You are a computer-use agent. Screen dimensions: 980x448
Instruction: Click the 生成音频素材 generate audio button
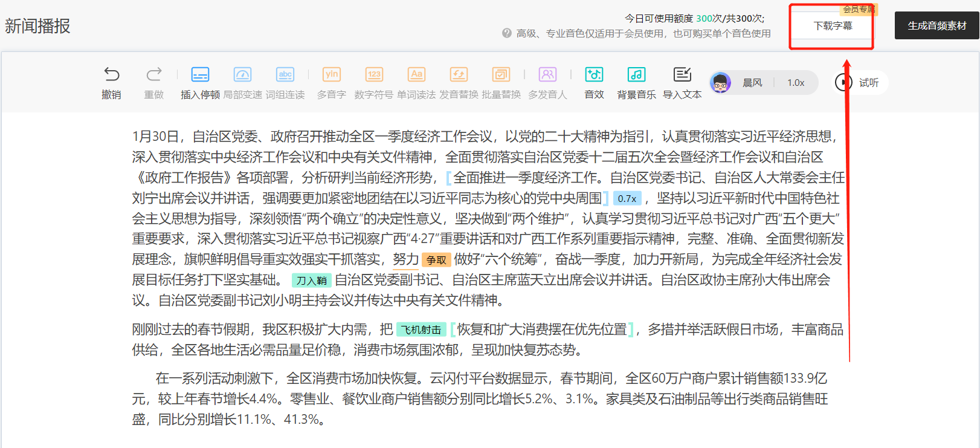pos(936,26)
